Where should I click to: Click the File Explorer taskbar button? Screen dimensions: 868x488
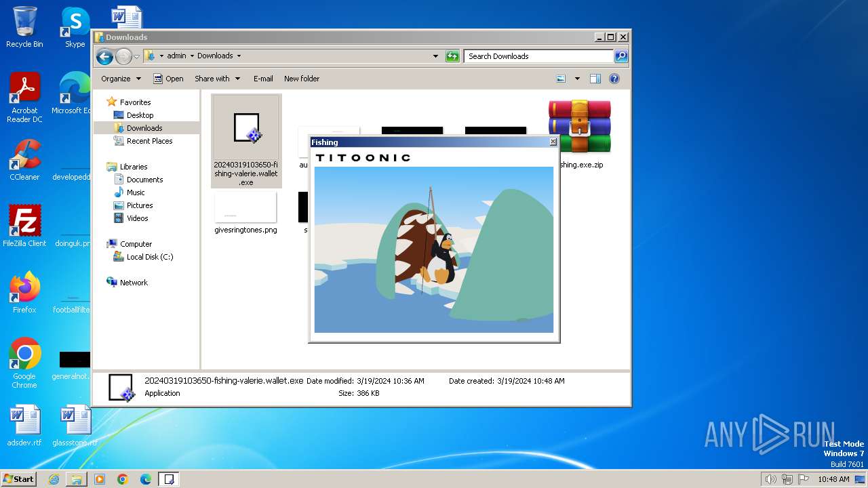[x=77, y=479]
